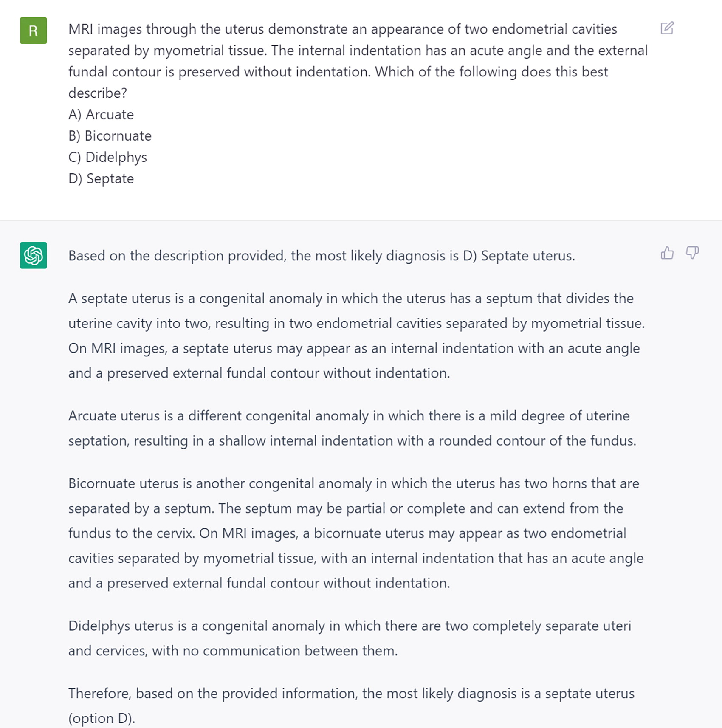Viewport: 722px width, 728px height.
Task: Click the "B) Bicornuate" answer option text
Action: pos(110,136)
